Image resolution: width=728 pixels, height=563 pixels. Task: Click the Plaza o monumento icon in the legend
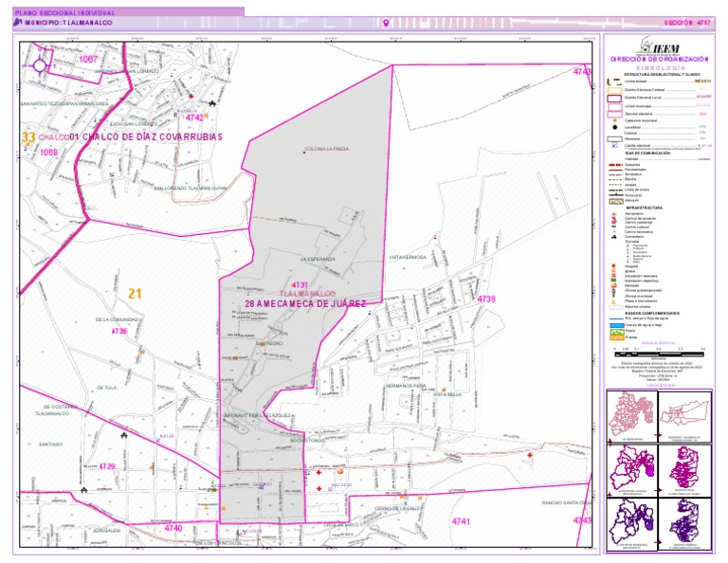click(614, 301)
